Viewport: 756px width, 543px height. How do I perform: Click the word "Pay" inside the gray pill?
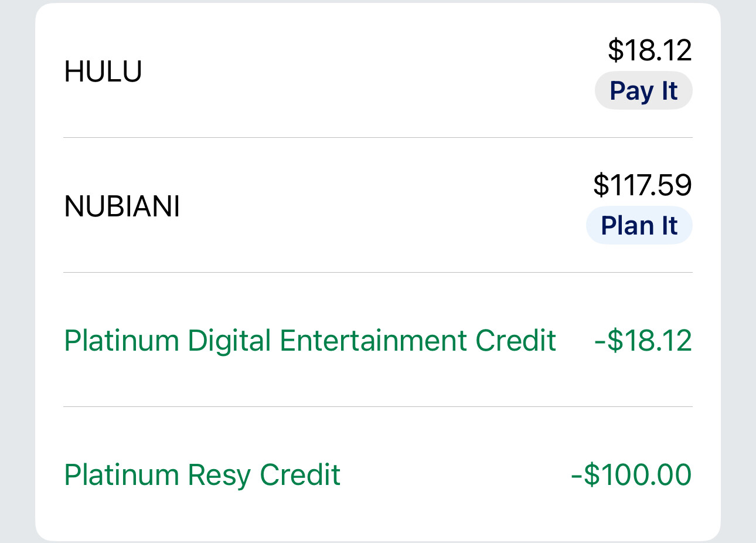point(631,91)
